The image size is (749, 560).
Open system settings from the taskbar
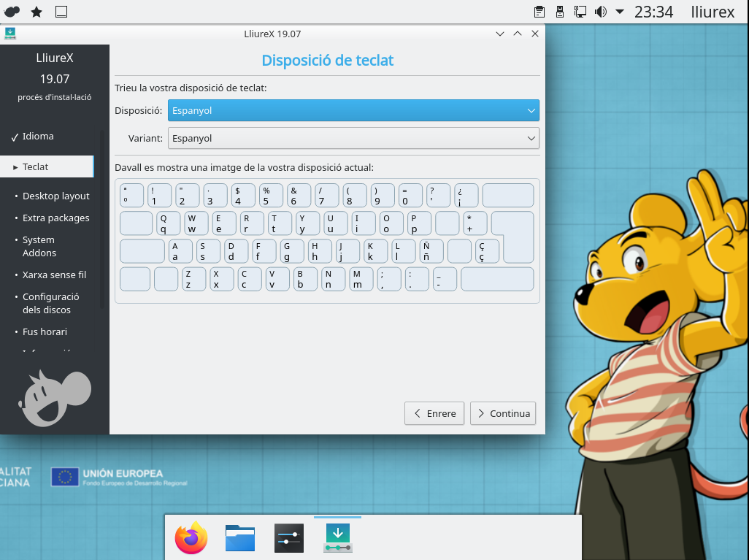tap(288, 537)
